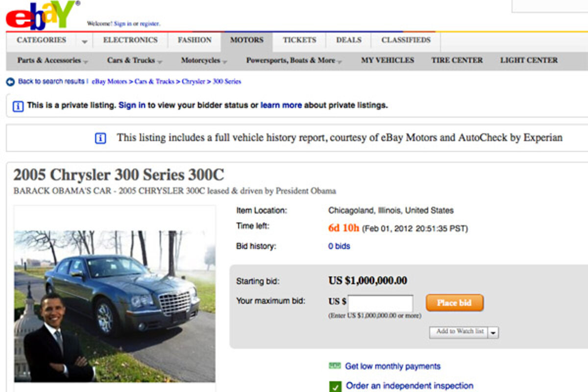Click the private listing info icon
This screenshot has height=392, width=588.
point(18,106)
